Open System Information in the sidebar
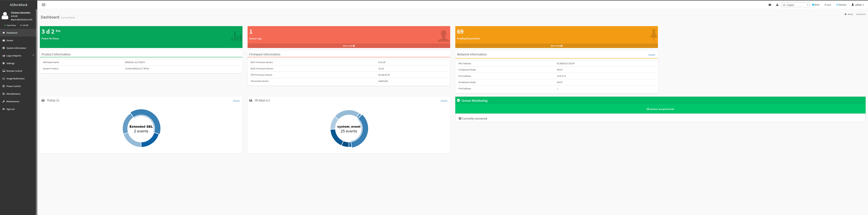 (x=18, y=48)
